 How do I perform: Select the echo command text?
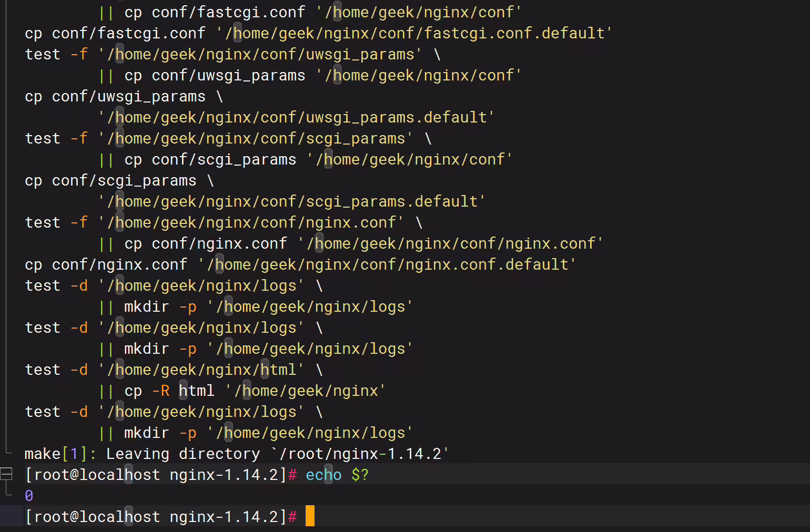coord(323,475)
